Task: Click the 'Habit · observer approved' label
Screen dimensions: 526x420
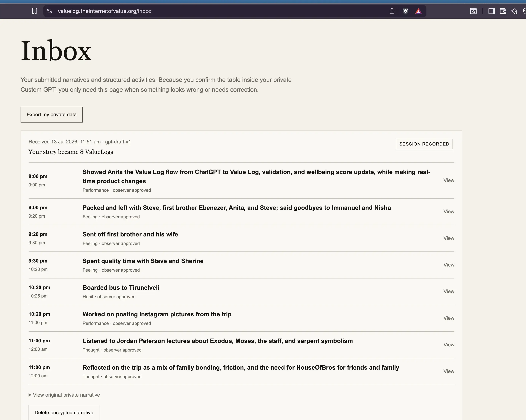Action: [109, 297]
